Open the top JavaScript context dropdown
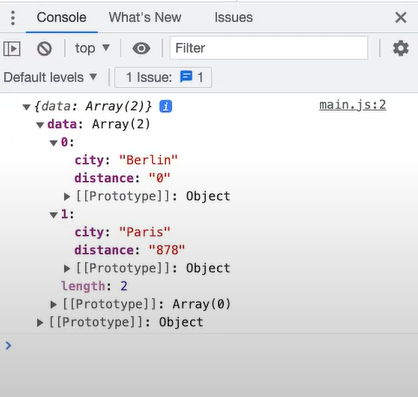 (92, 48)
